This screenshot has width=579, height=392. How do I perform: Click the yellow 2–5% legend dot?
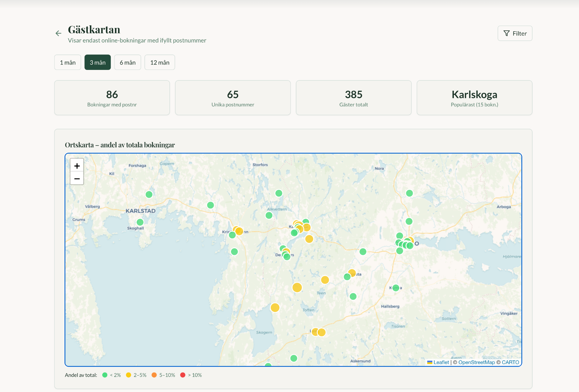(x=128, y=375)
